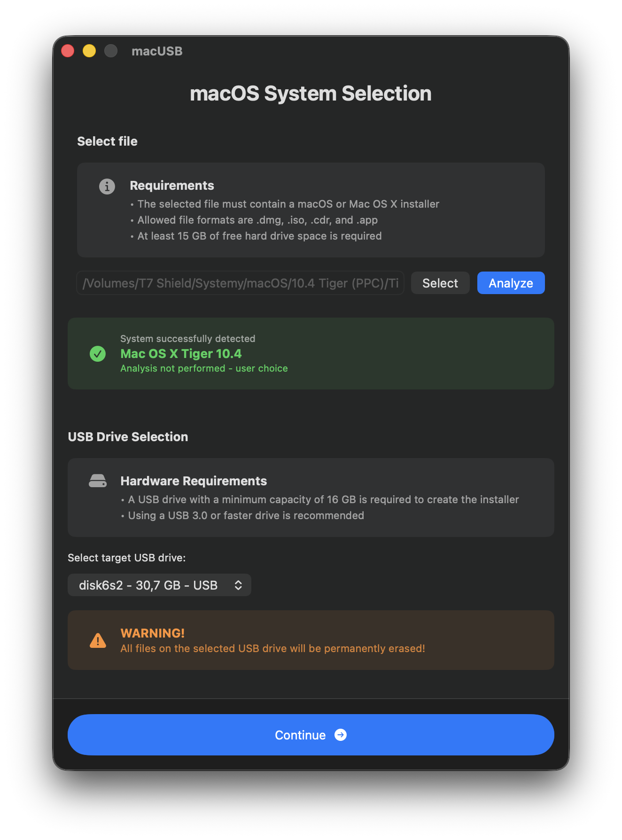This screenshot has width=622, height=840.
Task: Click the yellow minimize circle in titlebar
Action: (89, 50)
